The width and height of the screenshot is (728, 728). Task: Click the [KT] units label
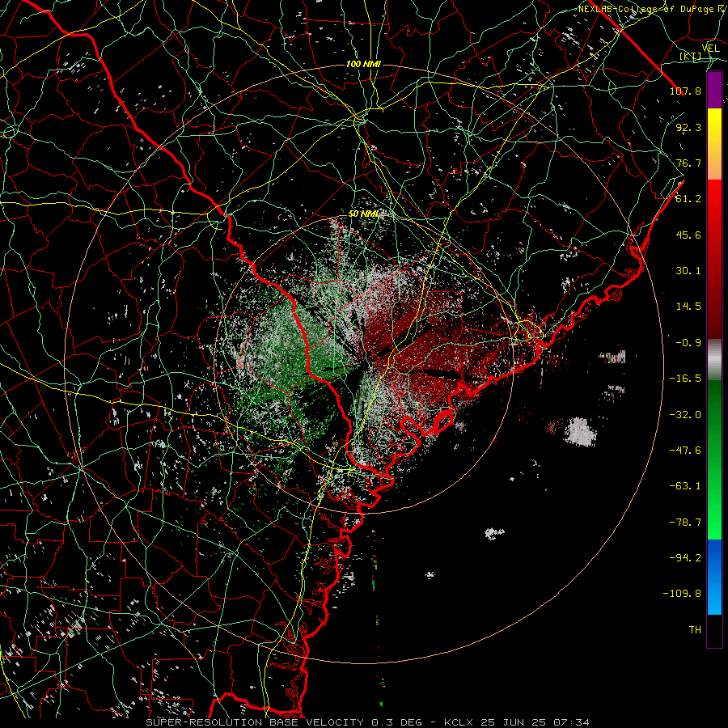(x=691, y=56)
